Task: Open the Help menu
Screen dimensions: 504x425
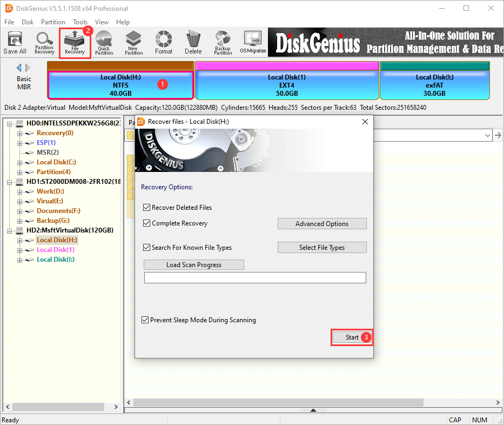Action: coord(123,22)
